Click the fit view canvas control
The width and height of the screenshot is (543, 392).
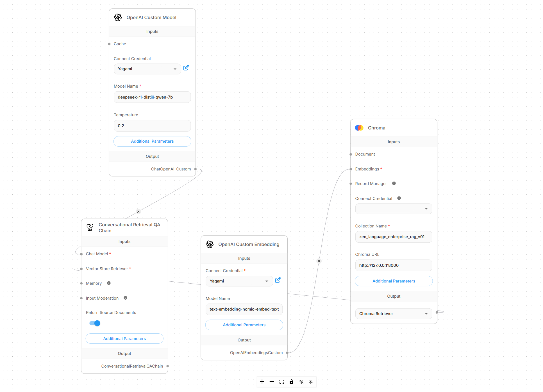[x=282, y=382]
